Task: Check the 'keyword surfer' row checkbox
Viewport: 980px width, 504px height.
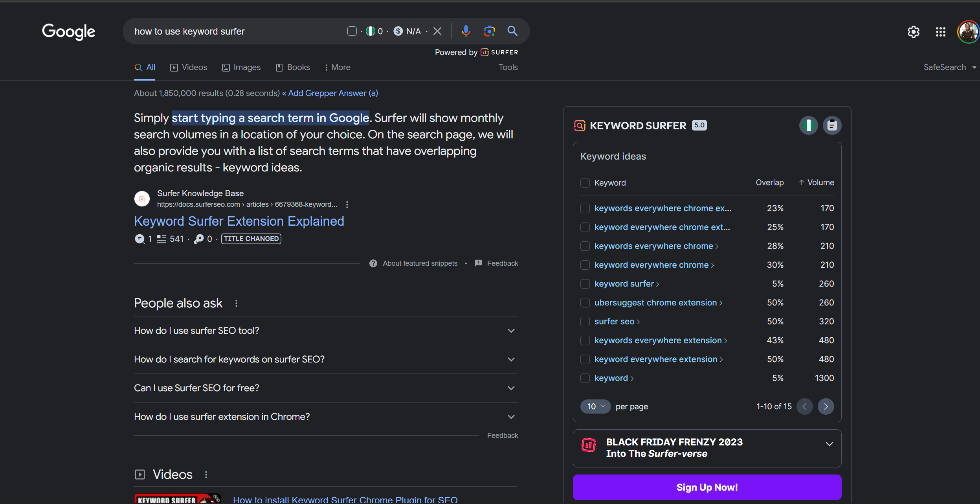Action: [x=585, y=284]
